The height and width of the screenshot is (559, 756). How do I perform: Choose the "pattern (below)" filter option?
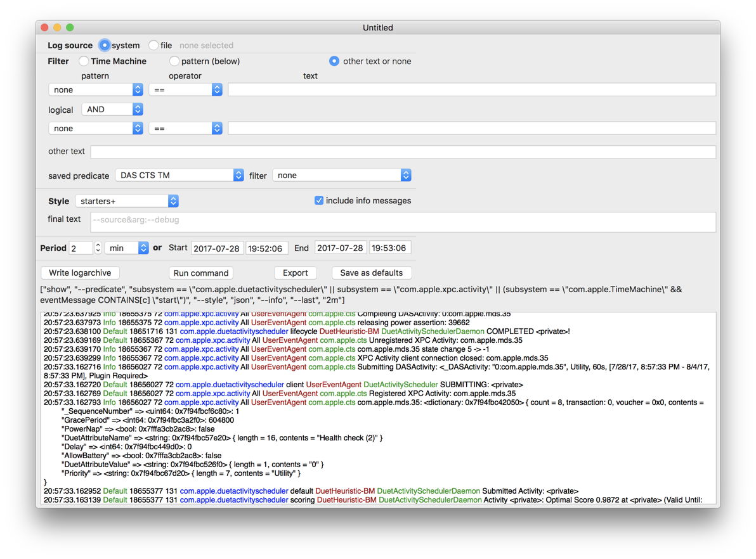[x=174, y=61]
